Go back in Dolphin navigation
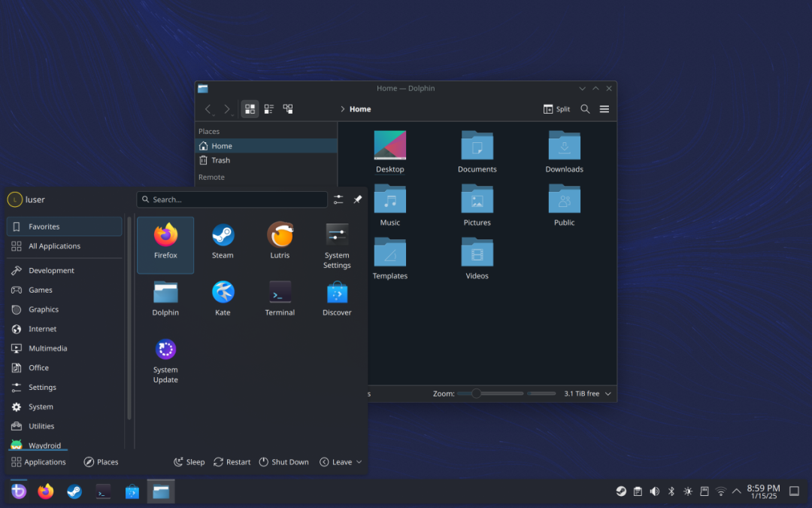This screenshot has width=812, height=508. [208, 109]
